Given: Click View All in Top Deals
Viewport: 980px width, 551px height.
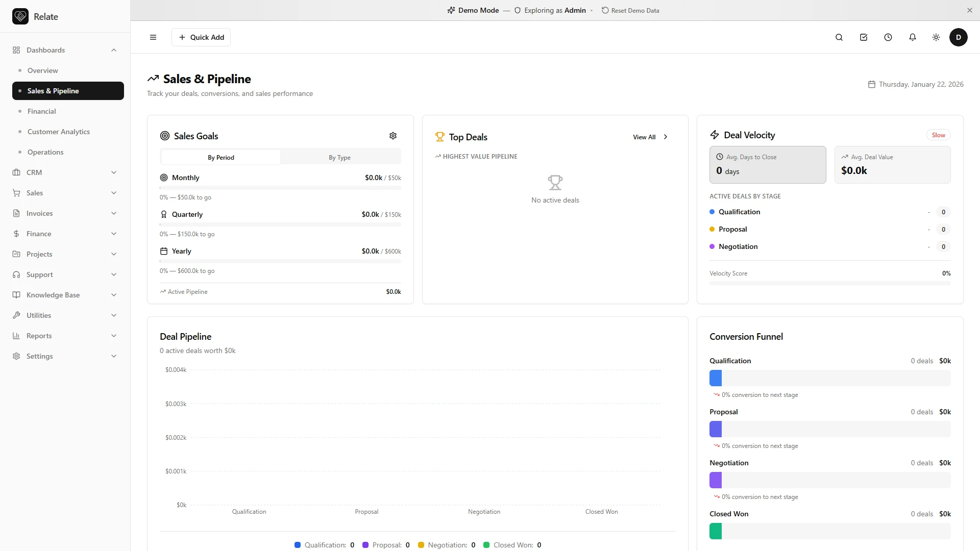Looking at the screenshot, I should click(x=650, y=137).
